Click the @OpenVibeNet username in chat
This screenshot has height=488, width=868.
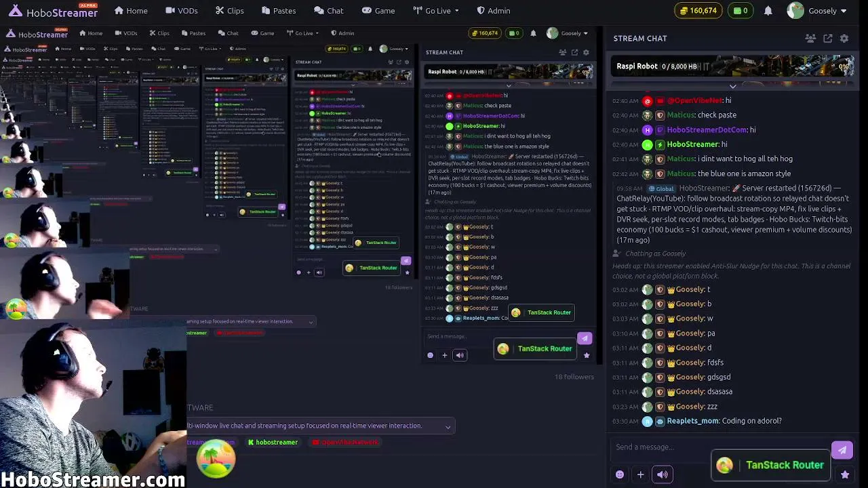tap(695, 100)
